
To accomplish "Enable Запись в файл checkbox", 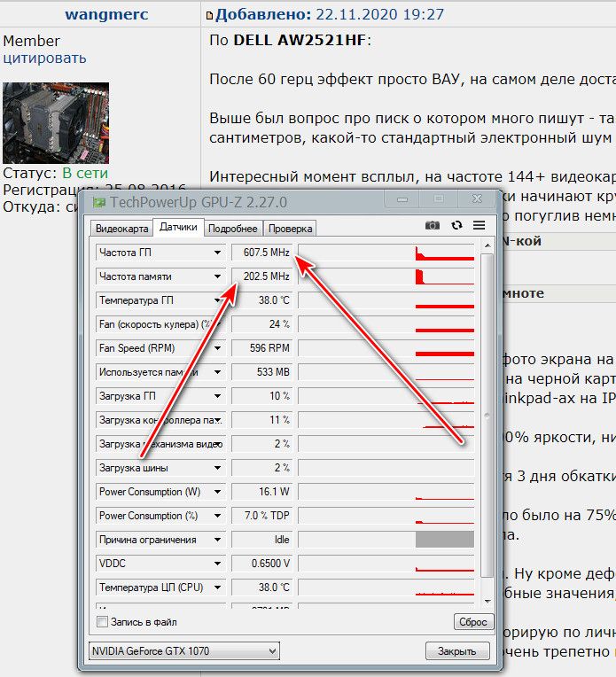I will [103, 622].
